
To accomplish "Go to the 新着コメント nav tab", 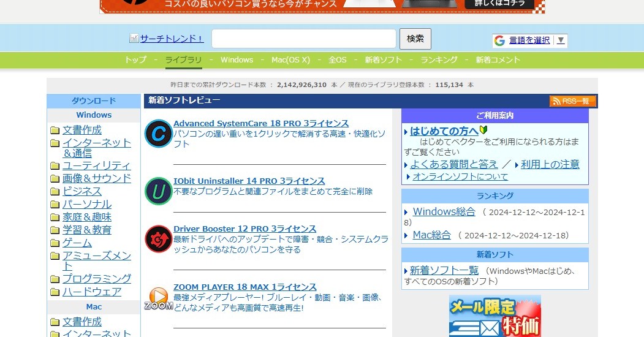I will [498, 60].
